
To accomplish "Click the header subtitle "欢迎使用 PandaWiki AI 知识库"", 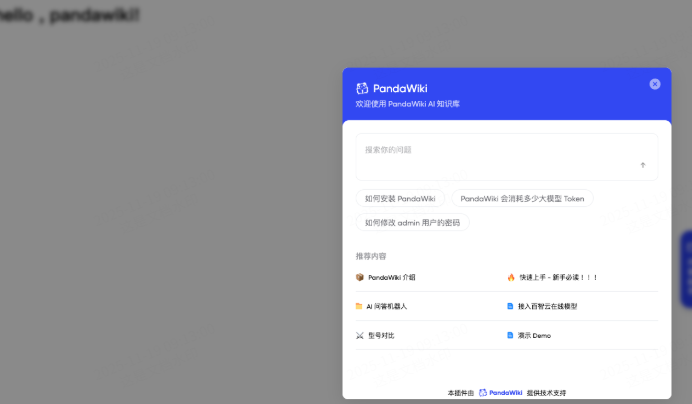I will click(x=407, y=104).
